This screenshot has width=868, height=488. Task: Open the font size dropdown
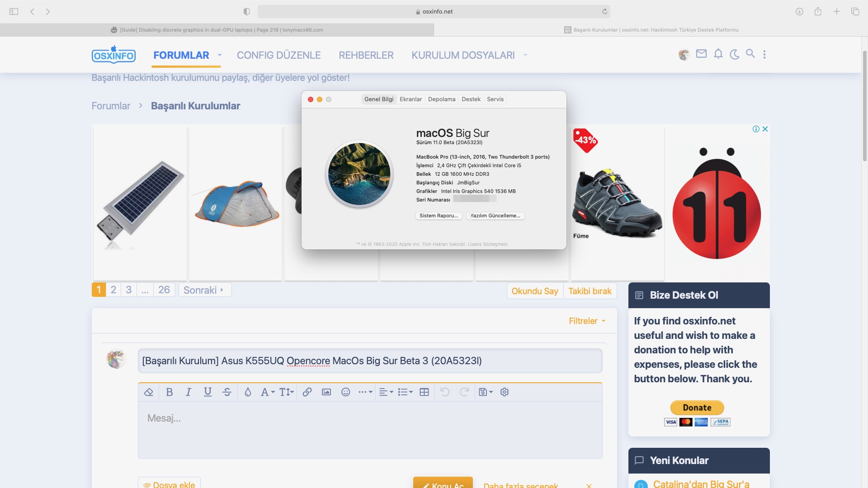point(287,392)
